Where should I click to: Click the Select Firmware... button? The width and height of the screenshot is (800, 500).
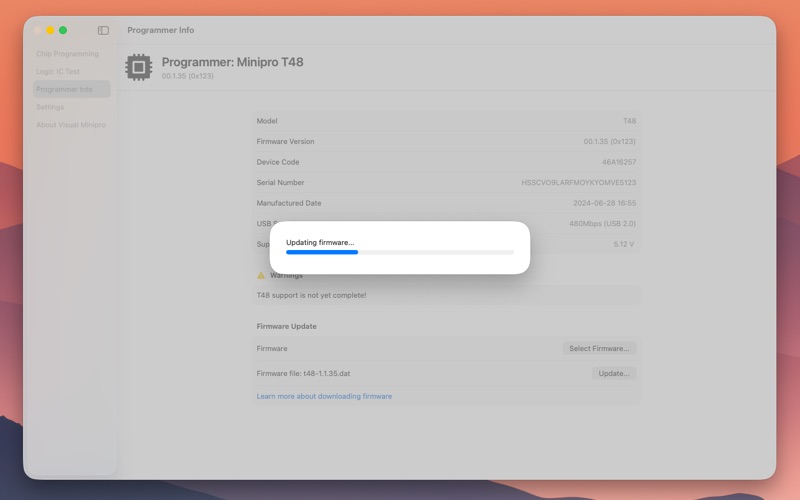(599, 348)
